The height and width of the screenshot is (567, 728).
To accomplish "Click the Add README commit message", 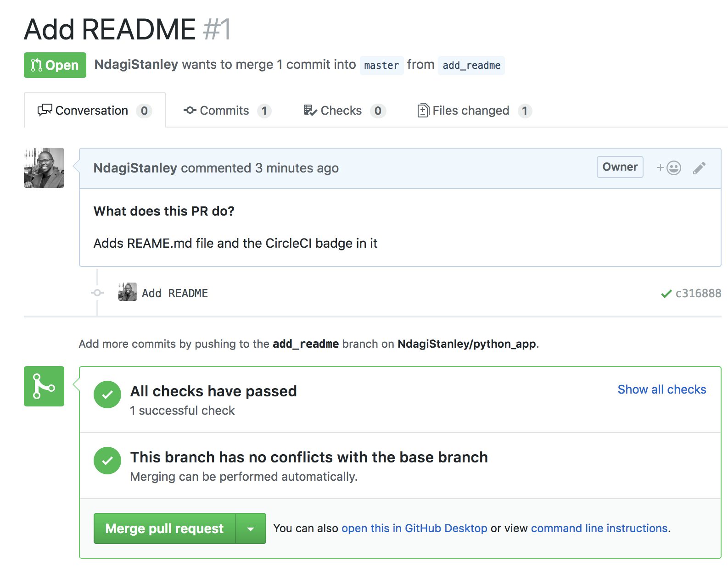I will click(x=175, y=294).
